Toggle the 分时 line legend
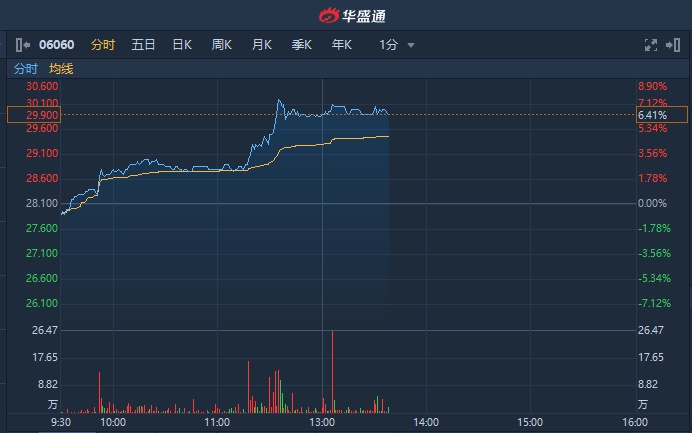Viewport: 692px width, 433px height. [25, 69]
